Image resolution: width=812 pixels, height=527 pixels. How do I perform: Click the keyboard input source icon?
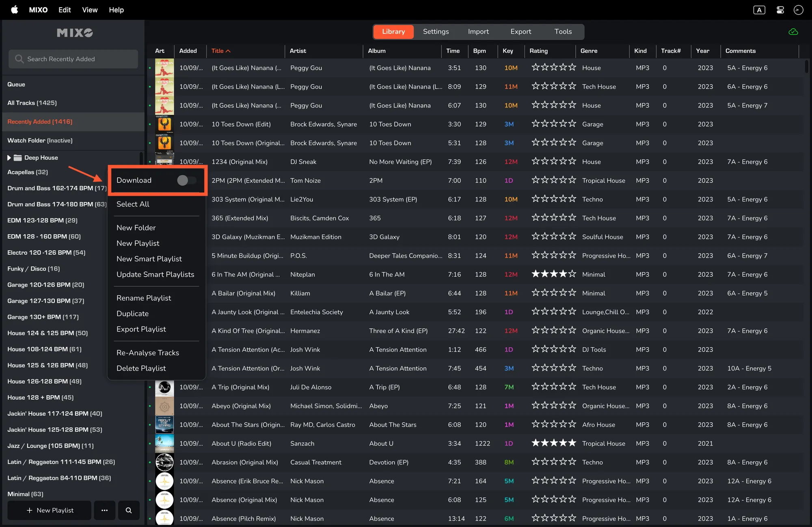(x=759, y=10)
